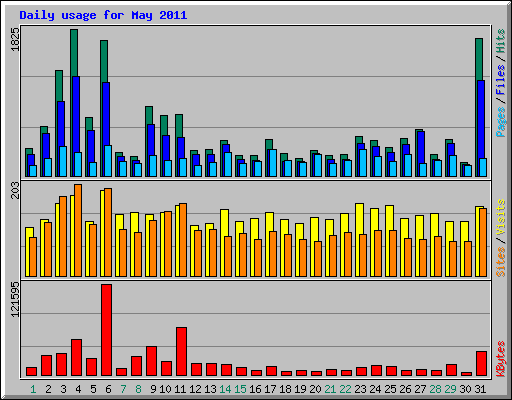Click the cyan Pages bar for day 17

[273, 163]
